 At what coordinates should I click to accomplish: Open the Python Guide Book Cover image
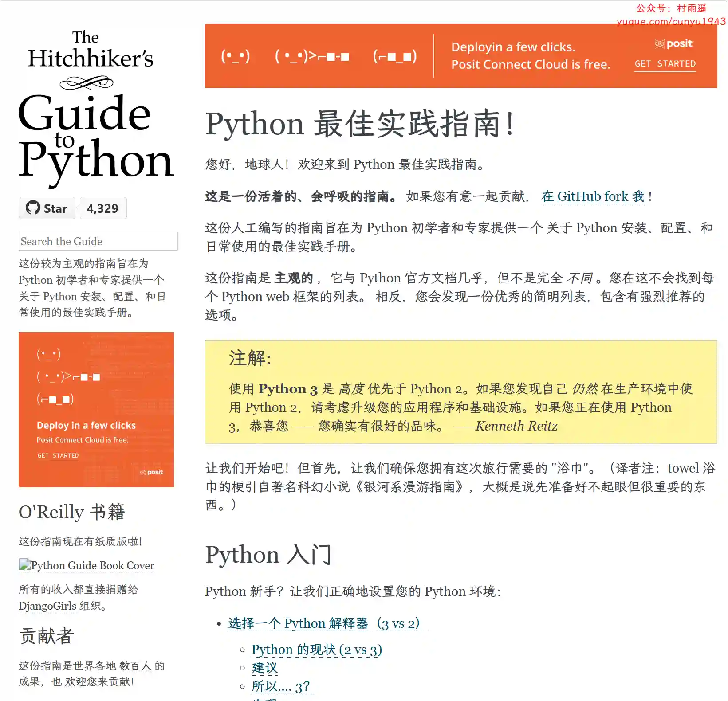pyautogui.click(x=87, y=565)
